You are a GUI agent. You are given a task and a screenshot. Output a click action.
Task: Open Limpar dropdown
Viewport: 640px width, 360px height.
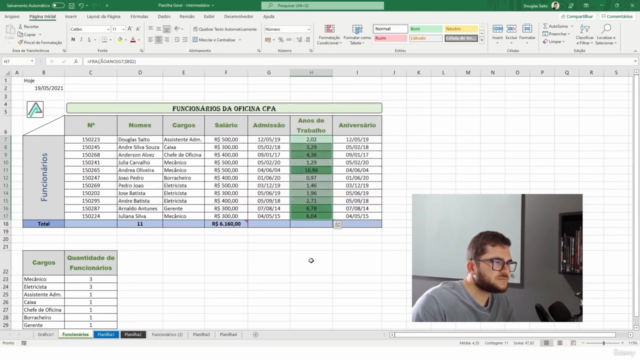[x=554, y=42]
